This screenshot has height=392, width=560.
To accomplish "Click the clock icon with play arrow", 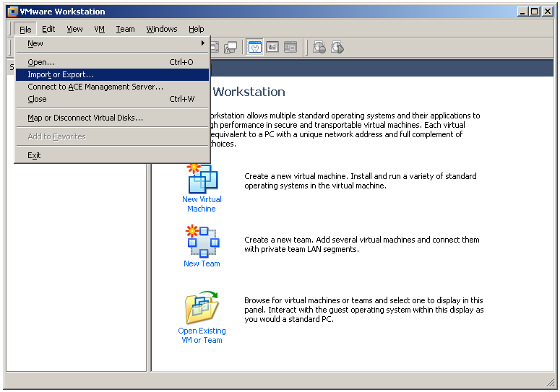I will click(x=337, y=48).
